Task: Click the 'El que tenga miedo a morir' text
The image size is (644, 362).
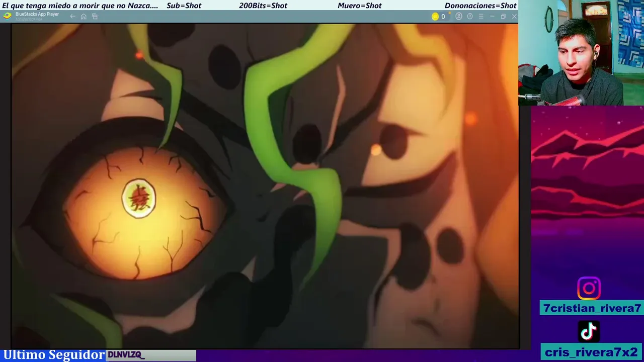Action: (x=80, y=6)
